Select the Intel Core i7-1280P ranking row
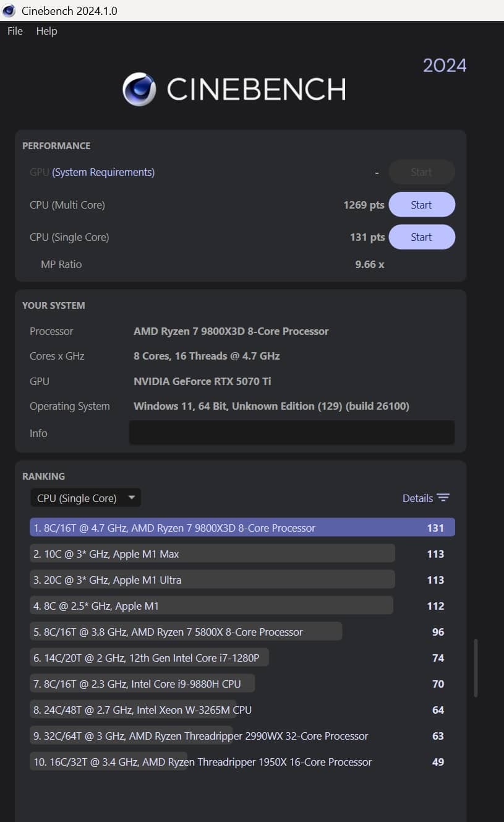This screenshot has height=822, width=504. click(149, 658)
